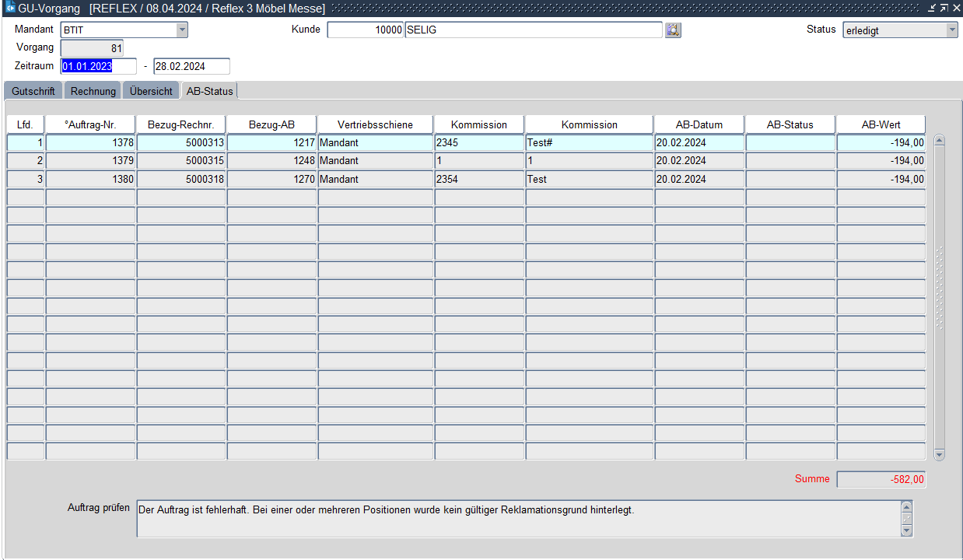Click the GU-Vorgang window title icon
Viewport: 963px width, 560px height.
(10, 8)
